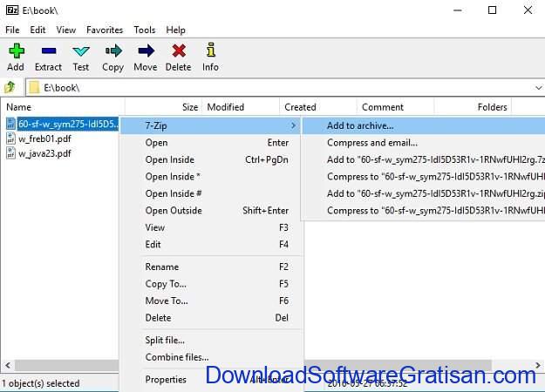Select the file w_java23.pdf
Screen dimensions: 545x392
coord(44,153)
